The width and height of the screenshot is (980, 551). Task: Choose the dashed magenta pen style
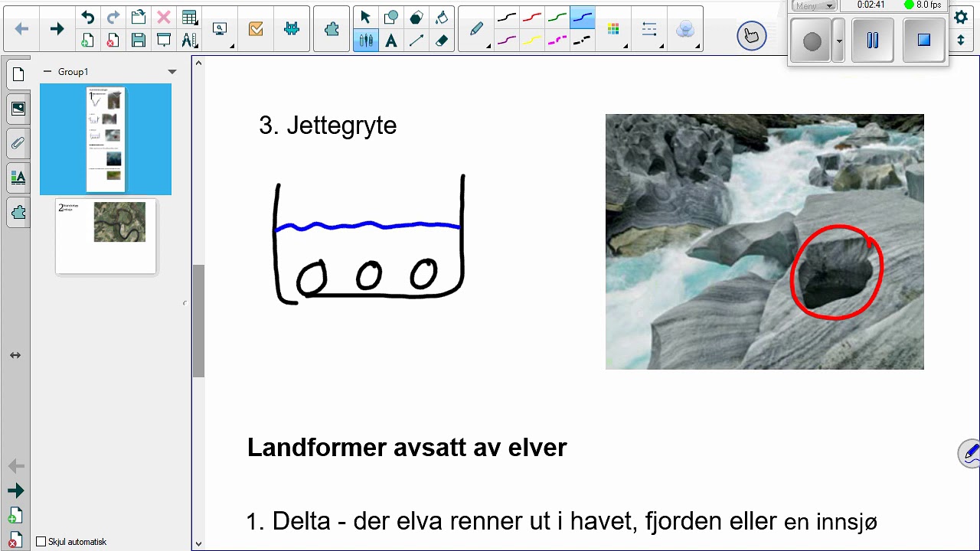point(557,41)
